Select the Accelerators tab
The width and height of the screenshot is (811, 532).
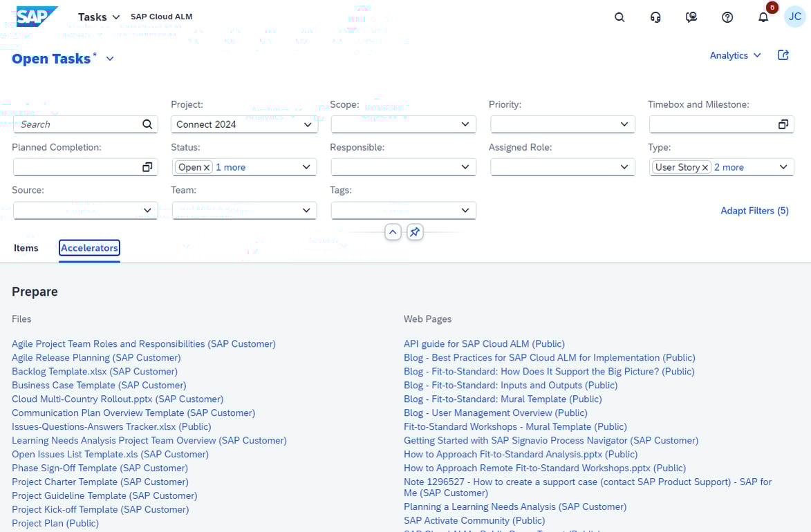89,248
